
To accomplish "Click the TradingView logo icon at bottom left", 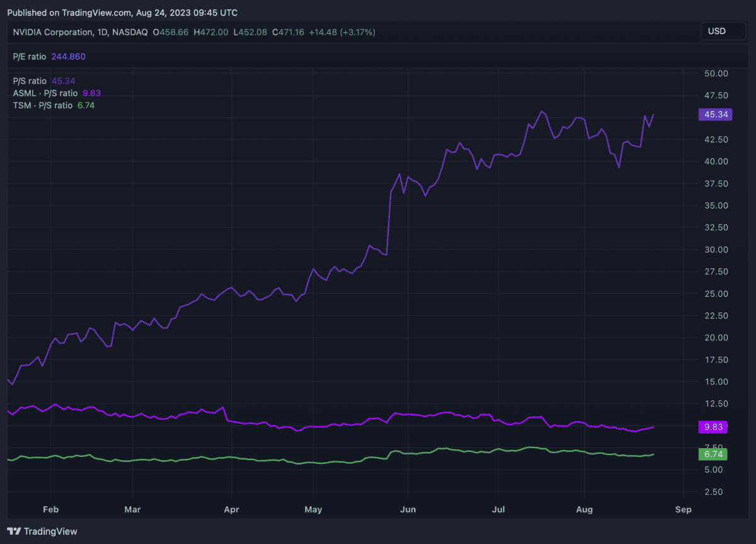I will pos(14,531).
